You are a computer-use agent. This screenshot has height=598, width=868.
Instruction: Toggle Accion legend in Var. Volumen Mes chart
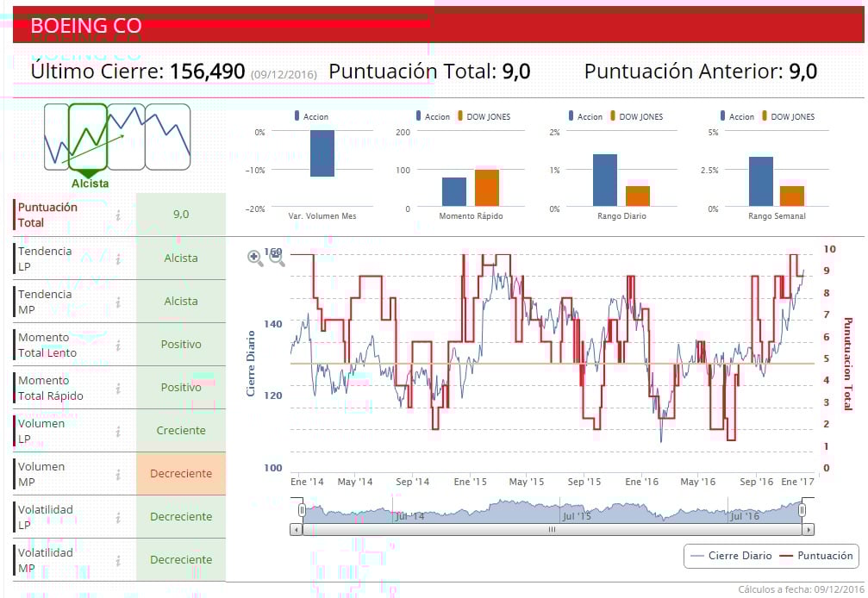311,116
